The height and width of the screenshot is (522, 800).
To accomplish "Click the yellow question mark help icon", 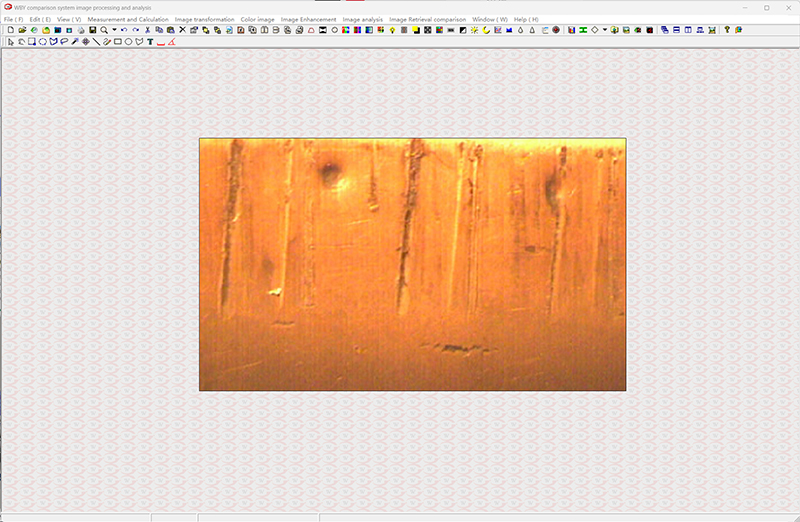I will tap(727, 30).
